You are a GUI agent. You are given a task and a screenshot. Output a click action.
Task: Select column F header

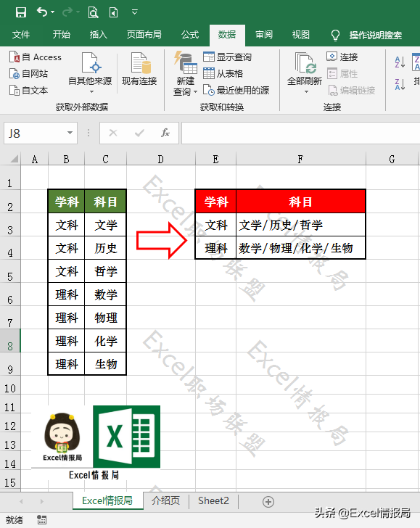tap(300, 159)
